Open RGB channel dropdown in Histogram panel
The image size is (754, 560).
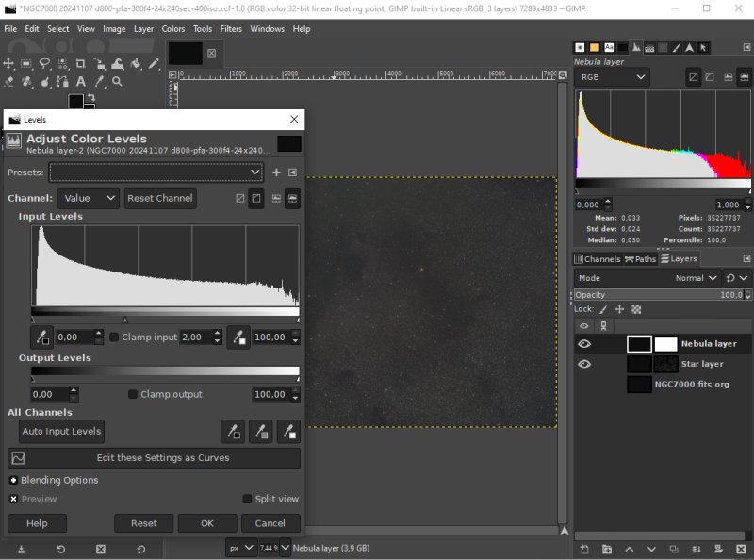click(x=612, y=77)
